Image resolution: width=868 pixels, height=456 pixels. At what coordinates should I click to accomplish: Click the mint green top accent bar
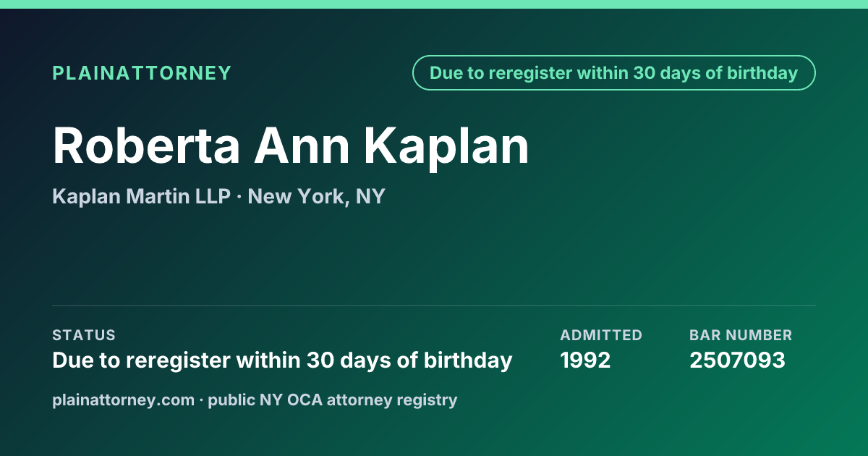[434, 4]
